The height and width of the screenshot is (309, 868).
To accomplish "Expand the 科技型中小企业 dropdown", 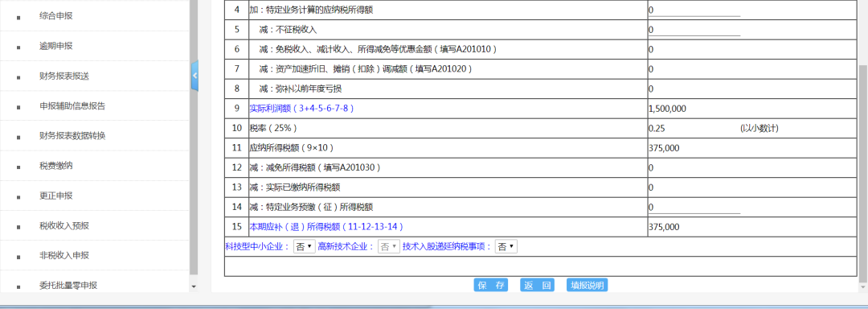I will tap(304, 246).
